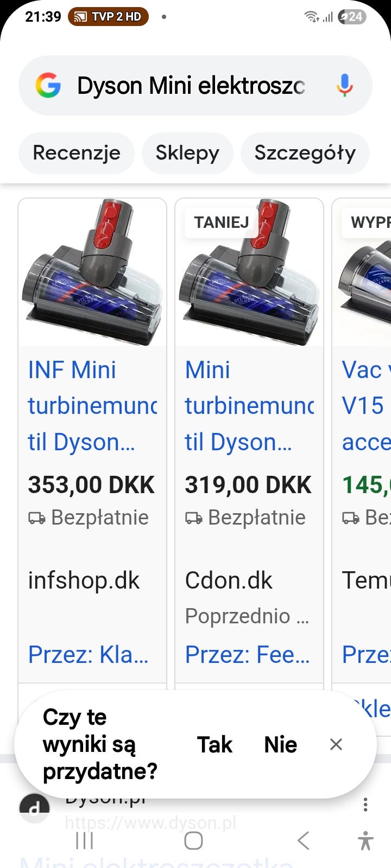Image resolution: width=391 pixels, height=868 pixels.
Task: Dismiss the feedback prompt with X
Action: pos(336,744)
